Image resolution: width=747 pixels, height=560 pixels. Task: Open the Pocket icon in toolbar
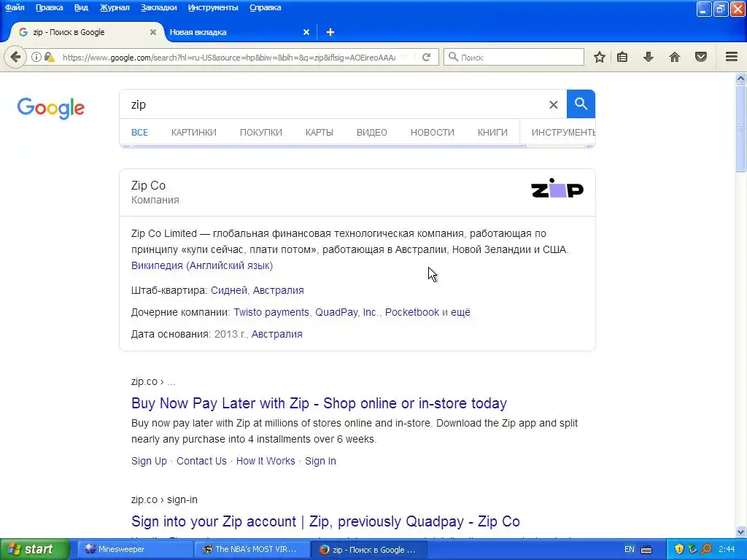coord(701,57)
